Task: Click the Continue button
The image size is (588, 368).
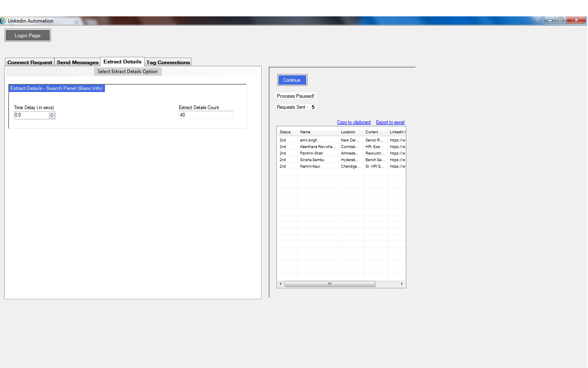Action: click(x=292, y=80)
